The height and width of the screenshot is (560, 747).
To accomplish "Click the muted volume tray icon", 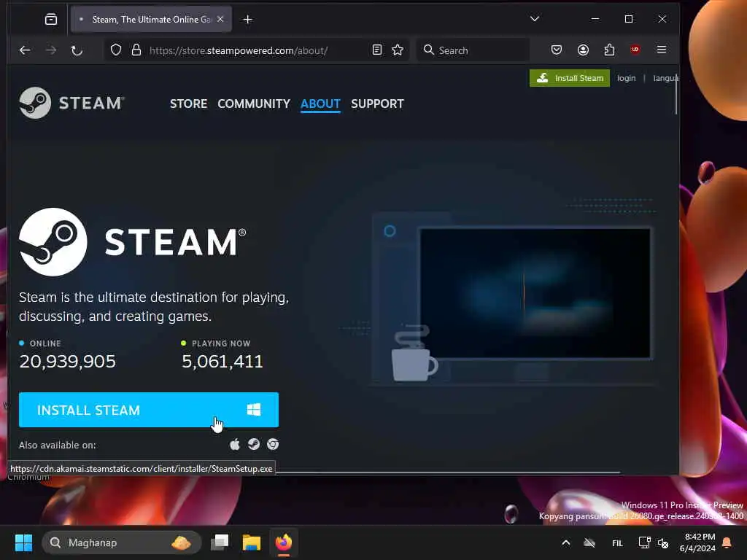I will click(663, 542).
